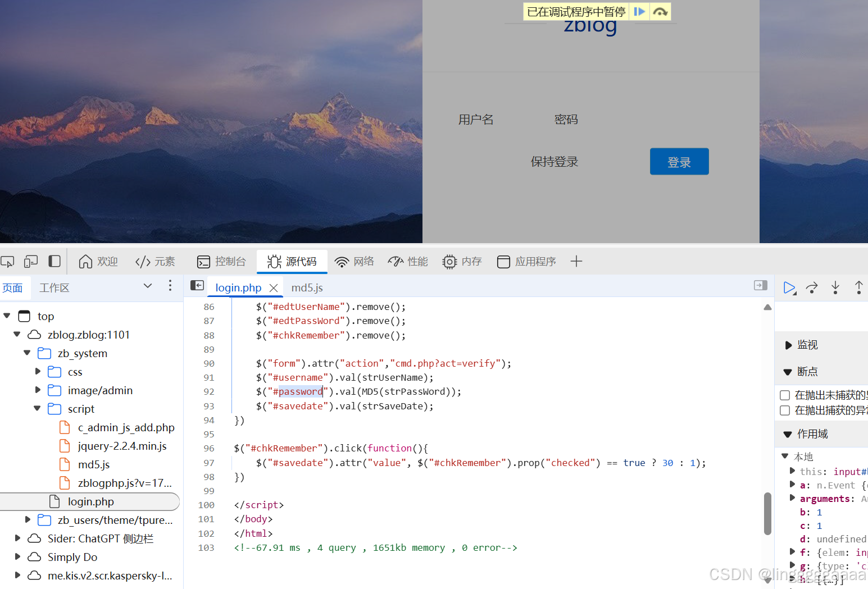This screenshot has height=589, width=868.
Task: Click the blue 登录 login button
Action: click(679, 162)
